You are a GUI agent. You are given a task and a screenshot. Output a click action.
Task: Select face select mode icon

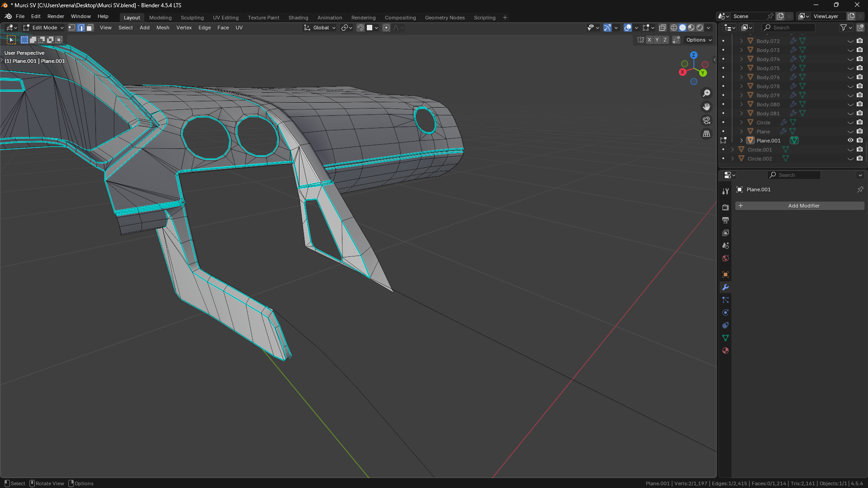[90, 28]
